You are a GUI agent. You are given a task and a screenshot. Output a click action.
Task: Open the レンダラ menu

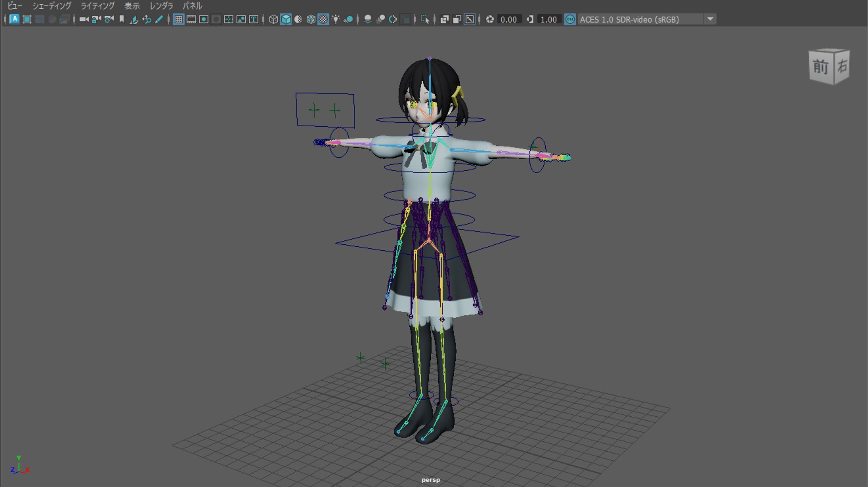click(161, 6)
